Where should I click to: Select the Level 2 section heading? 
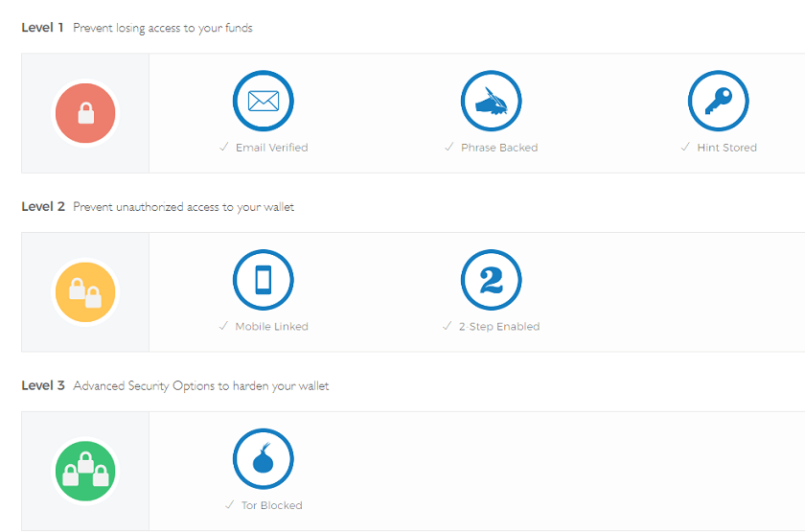point(42,207)
